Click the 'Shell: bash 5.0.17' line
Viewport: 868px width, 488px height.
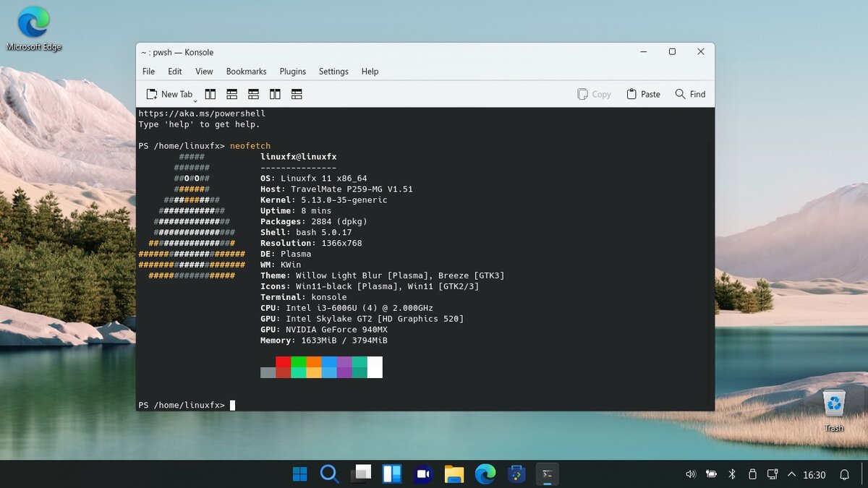306,233
